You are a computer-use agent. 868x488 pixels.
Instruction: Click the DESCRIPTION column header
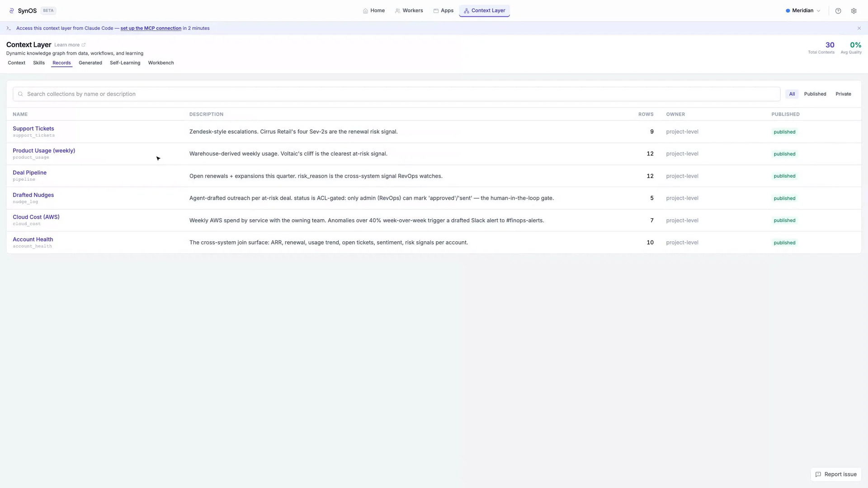(x=206, y=114)
